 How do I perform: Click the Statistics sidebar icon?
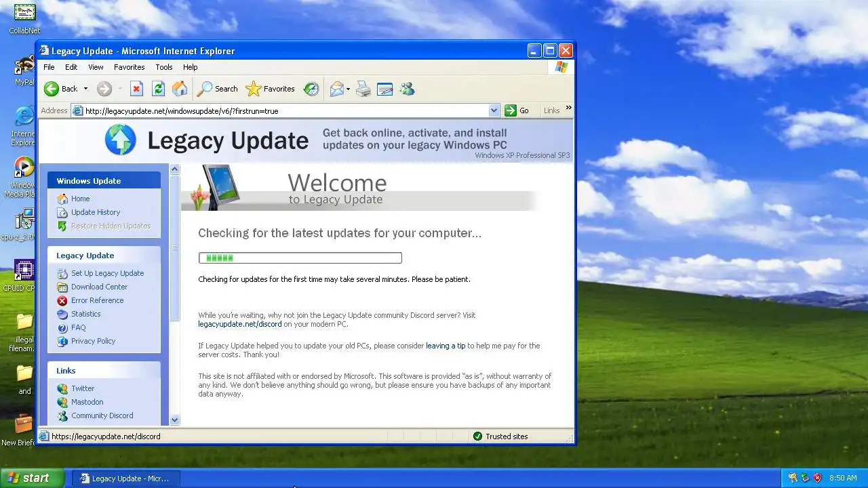pos(62,314)
